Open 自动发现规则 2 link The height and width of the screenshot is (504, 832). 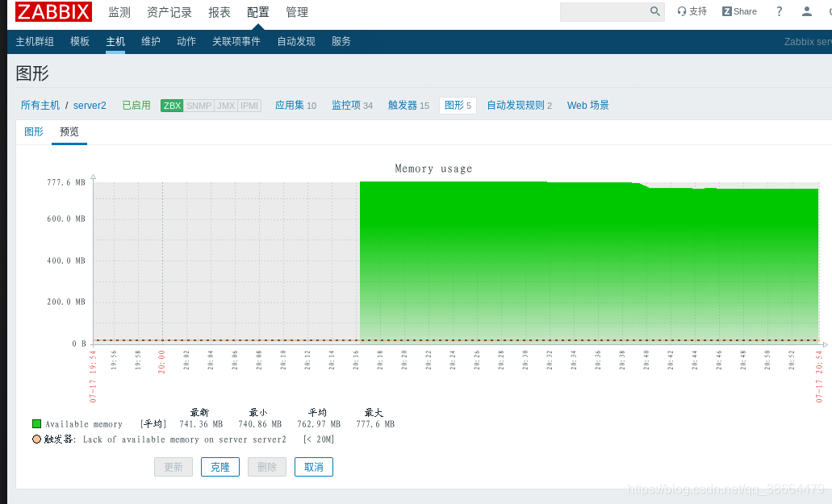[x=520, y=106]
